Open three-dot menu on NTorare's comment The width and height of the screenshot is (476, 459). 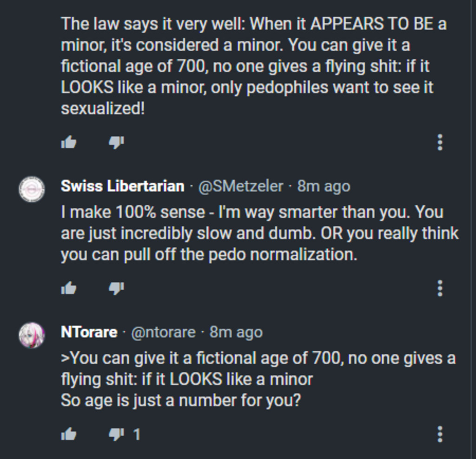coord(440,434)
